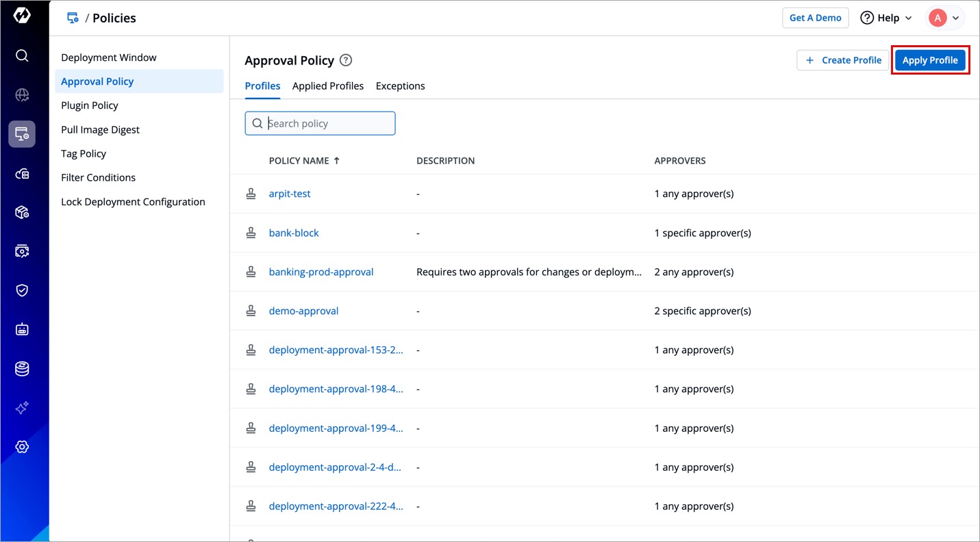980x542 pixels.
Task: Open the user avatar account dropdown
Action: (x=945, y=18)
